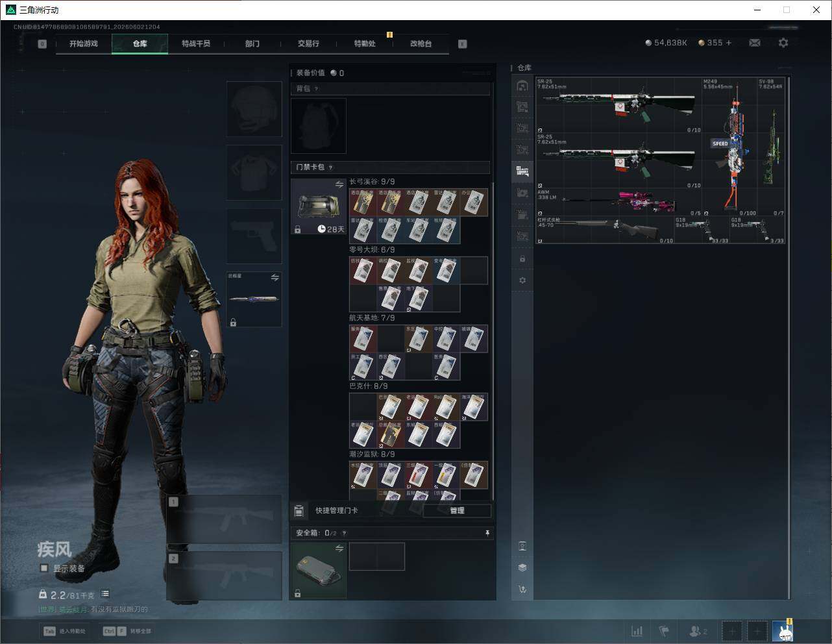The image size is (832, 644).
Task: Click the flag icon in the bottom bar
Action: (x=664, y=631)
